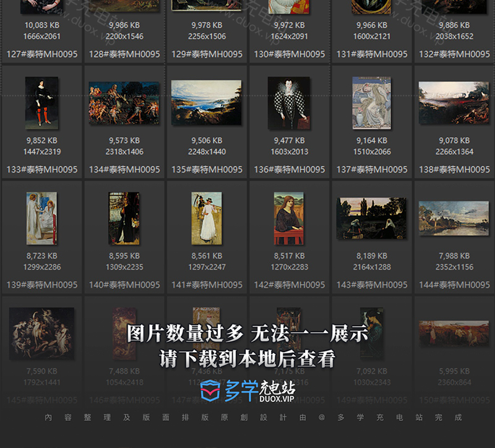
Task: Click the coastal landscape painting thumbnail 135
Action: click(x=206, y=103)
